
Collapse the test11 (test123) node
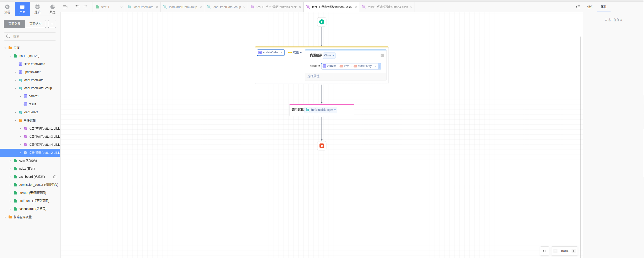coord(10,56)
